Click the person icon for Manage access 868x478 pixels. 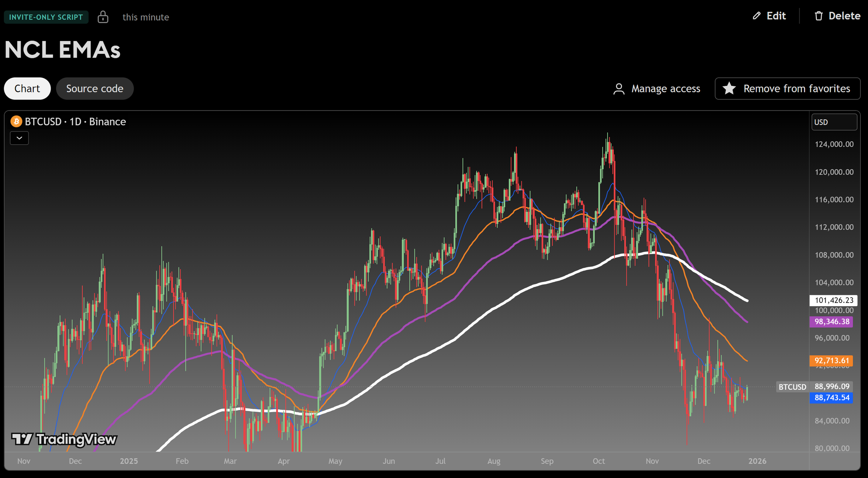619,89
